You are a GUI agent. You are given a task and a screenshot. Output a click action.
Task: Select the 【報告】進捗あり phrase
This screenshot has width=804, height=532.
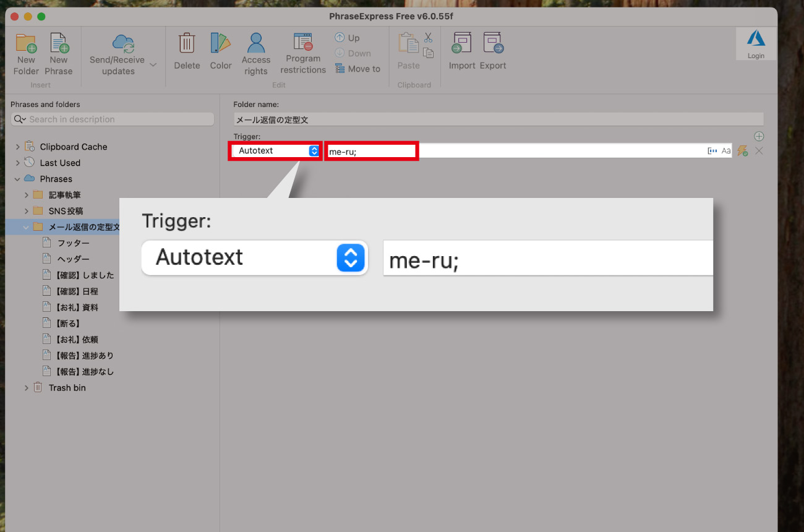pyautogui.click(x=85, y=356)
